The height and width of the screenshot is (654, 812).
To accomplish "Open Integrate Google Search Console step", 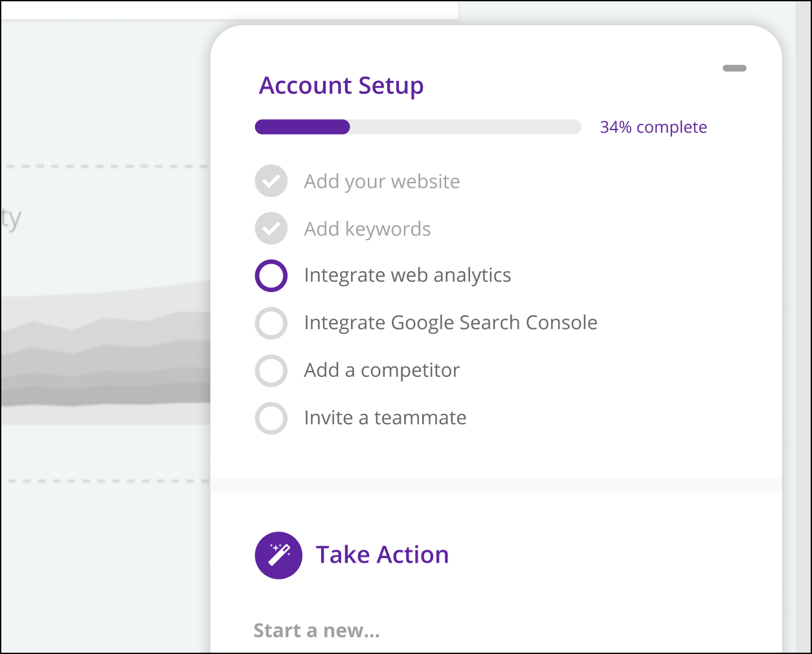I will (451, 323).
